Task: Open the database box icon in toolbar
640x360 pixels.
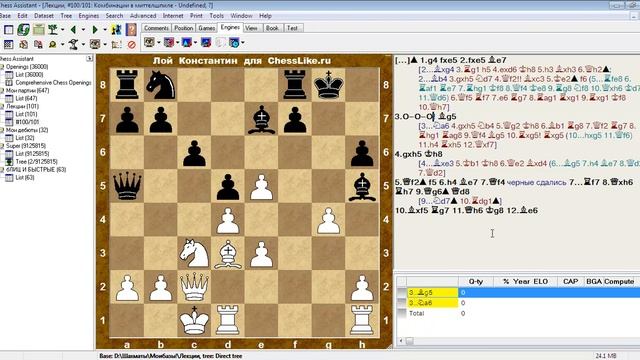Action: click(x=39, y=30)
